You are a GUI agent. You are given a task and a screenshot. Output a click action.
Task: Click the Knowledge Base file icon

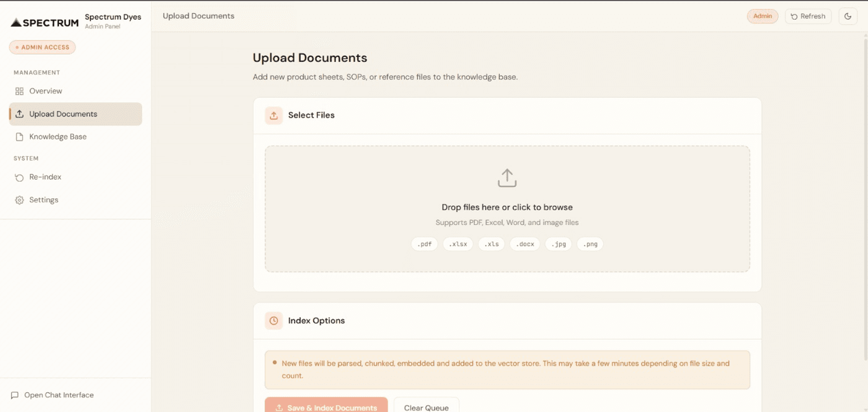pos(19,136)
